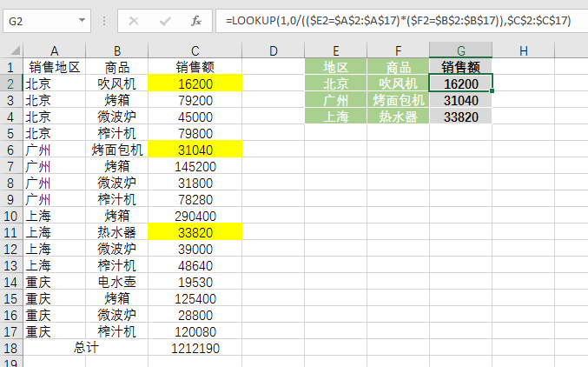Select column G header

pos(461,50)
